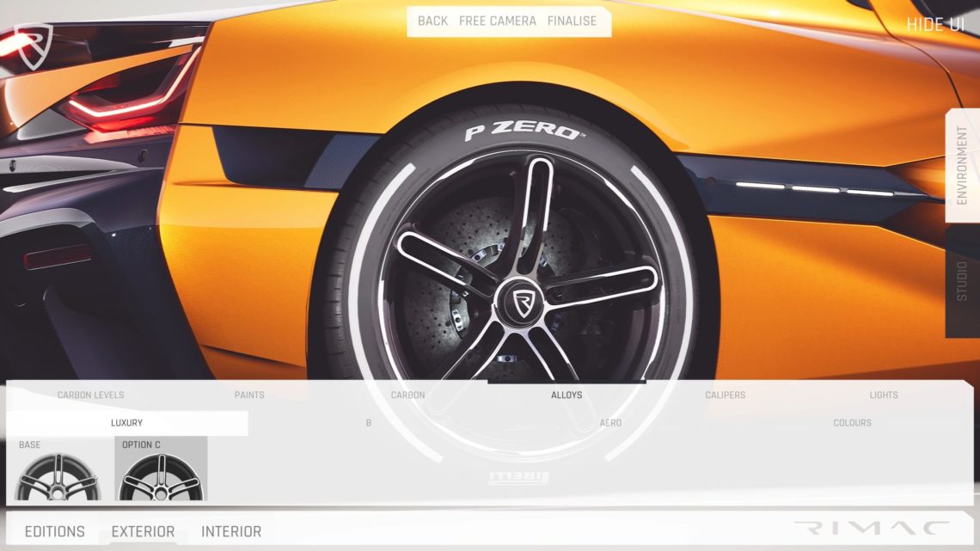Open the CARBON LEVELS category
This screenshot has width=980, height=551.
(x=90, y=395)
